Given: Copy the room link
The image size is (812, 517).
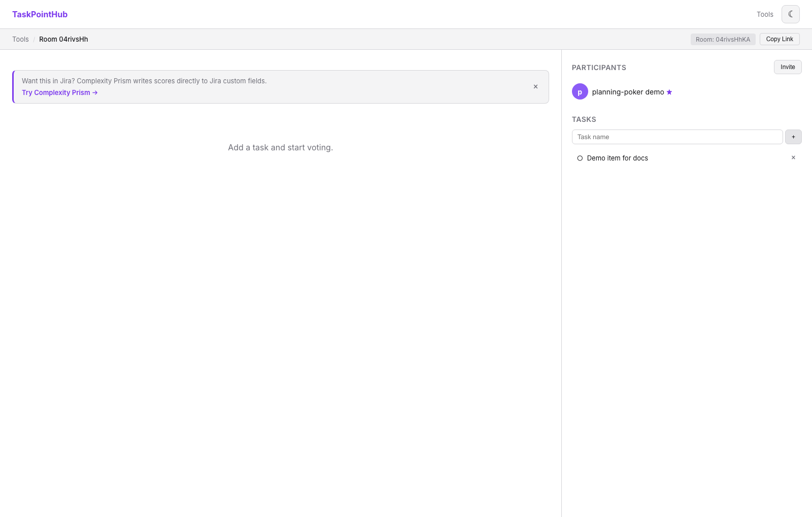Looking at the screenshot, I should coord(780,39).
